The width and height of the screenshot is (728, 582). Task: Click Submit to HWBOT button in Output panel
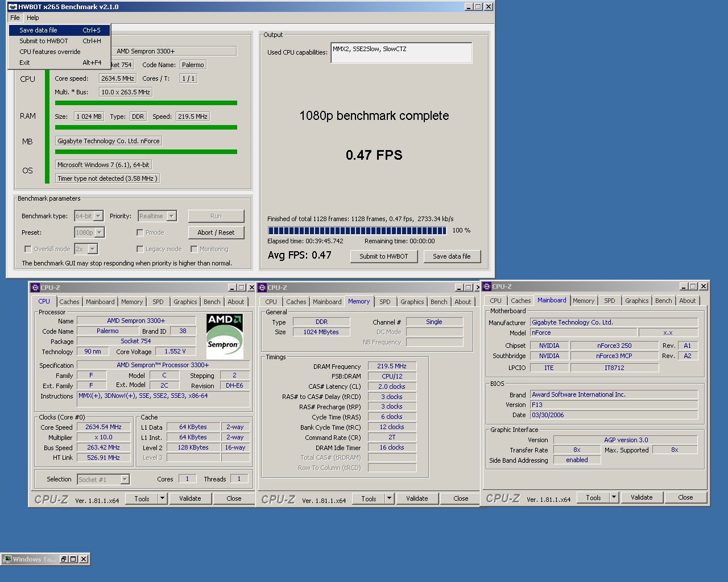pos(384,256)
